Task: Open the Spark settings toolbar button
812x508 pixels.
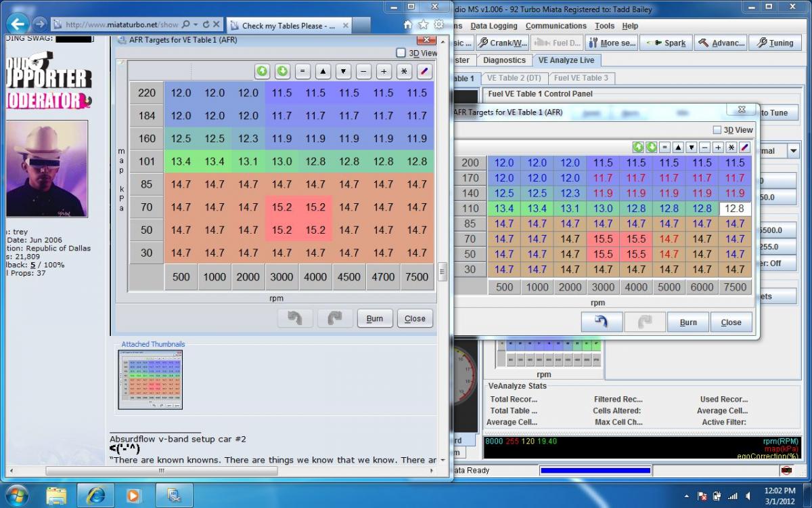Action: click(x=667, y=43)
